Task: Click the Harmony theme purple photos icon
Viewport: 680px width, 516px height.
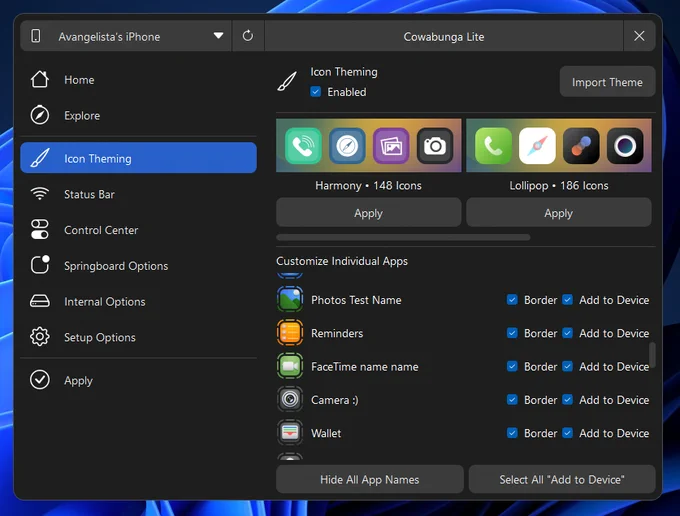Action: [391, 146]
